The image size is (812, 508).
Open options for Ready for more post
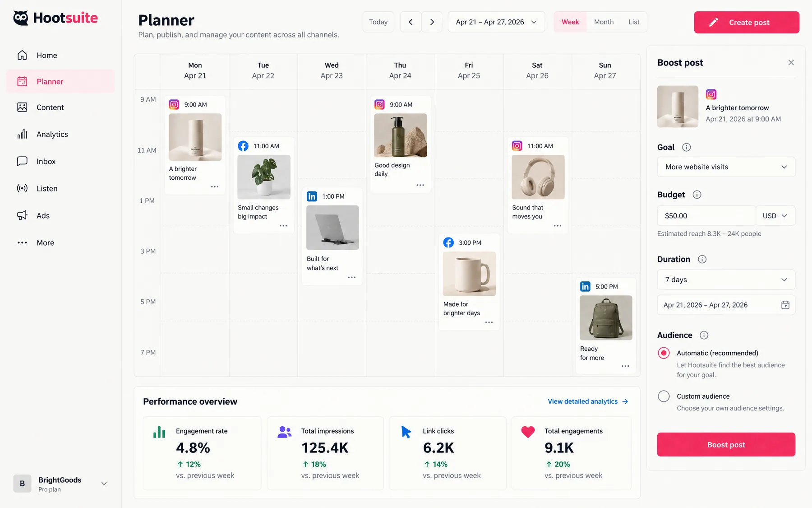click(x=625, y=366)
